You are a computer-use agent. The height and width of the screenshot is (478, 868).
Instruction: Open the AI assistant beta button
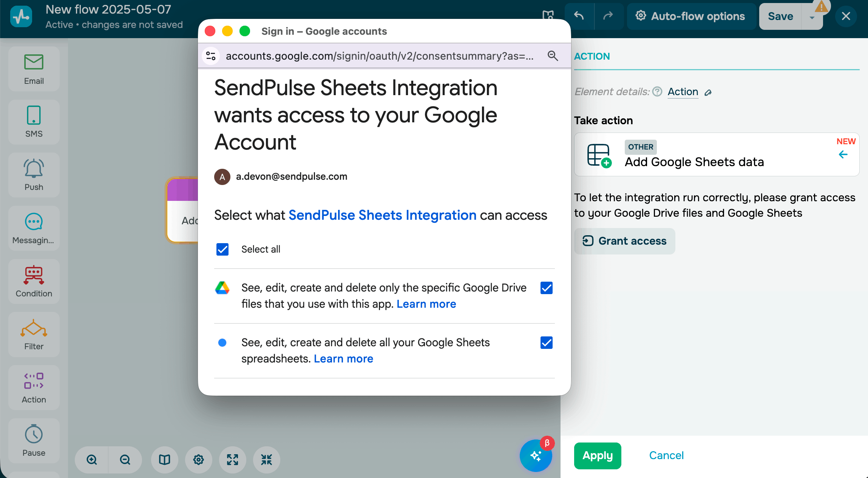point(536,456)
